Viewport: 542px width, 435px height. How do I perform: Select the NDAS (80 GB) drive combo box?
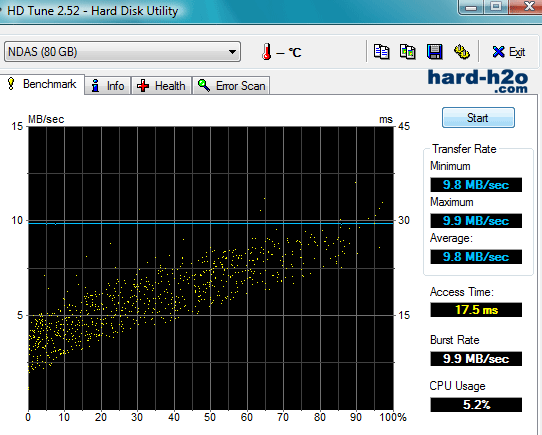pos(122,52)
